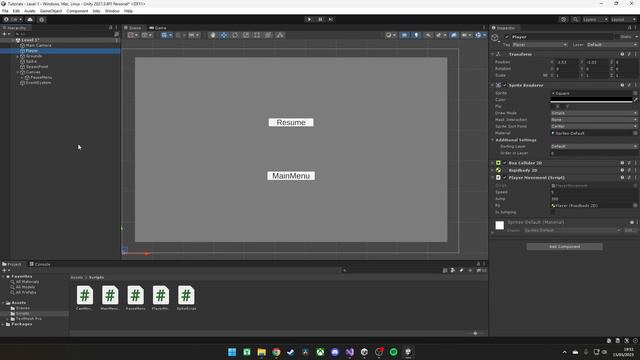Toggle Player object active checkbox
This screenshot has width=640, height=360.
point(507,37)
